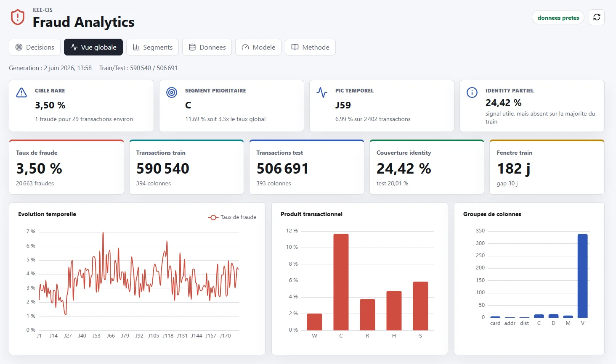Click the target icon in Segment prioritaire card
The image size is (616, 364).
pos(172,92)
